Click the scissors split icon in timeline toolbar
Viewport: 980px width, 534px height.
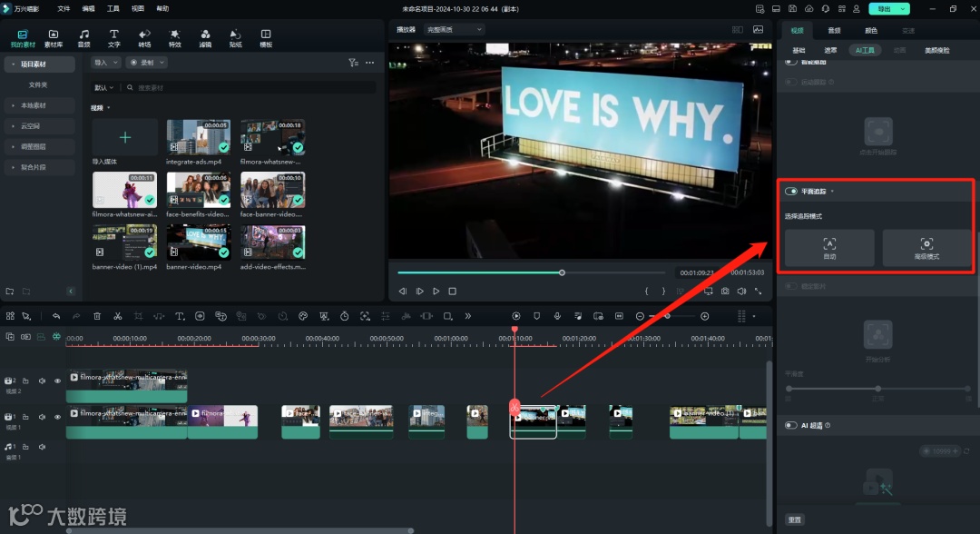117,316
